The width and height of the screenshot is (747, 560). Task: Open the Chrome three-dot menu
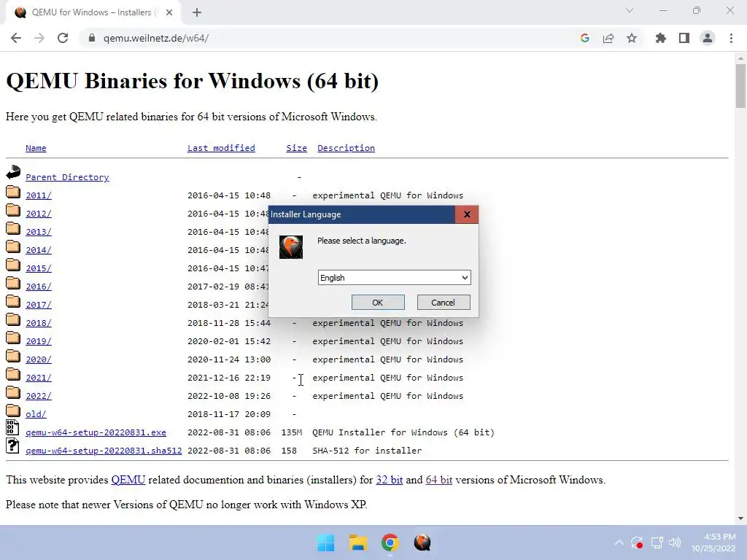click(731, 38)
